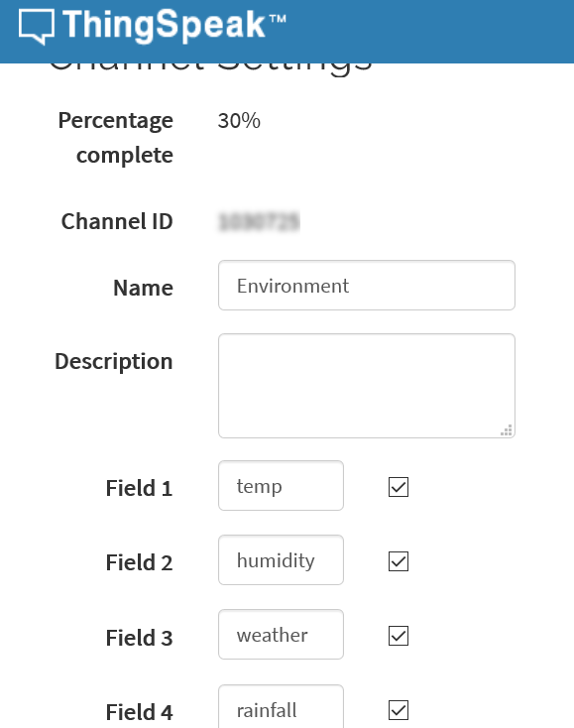This screenshot has height=728, width=574.
Task: Toggle the Field 3 weather checkbox
Action: [399, 636]
